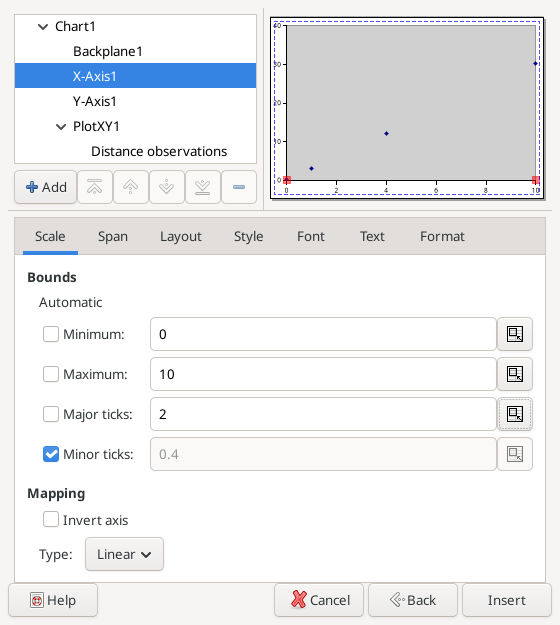The width and height of the screenshot is (560, 625).
Task: Tick the automatic Major ticks checkbox
Action: (51, 414)
